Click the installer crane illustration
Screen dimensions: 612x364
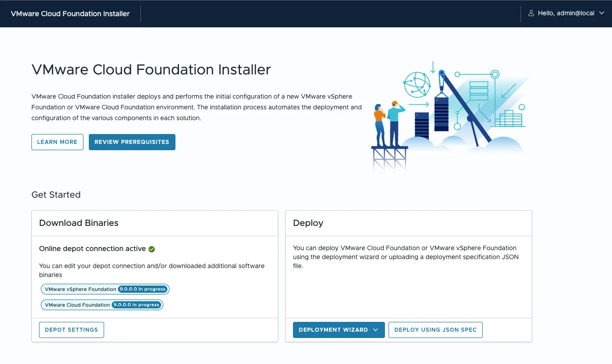tap(450, 115)
